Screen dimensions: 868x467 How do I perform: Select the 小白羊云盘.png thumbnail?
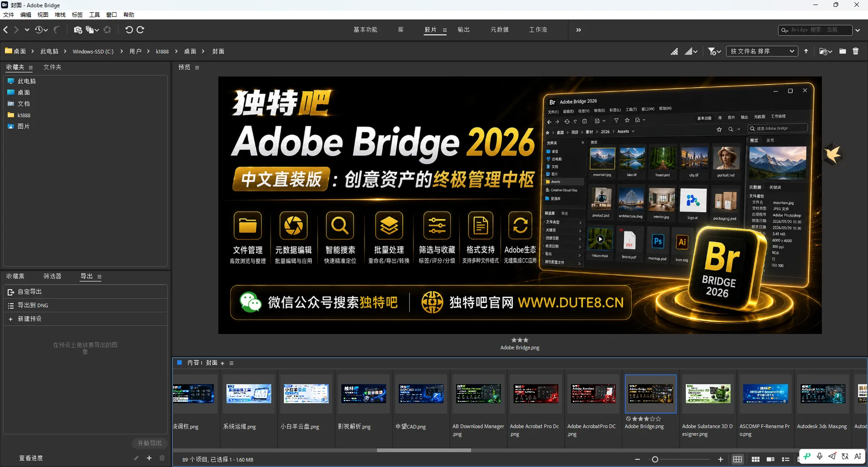click(306, 394)
